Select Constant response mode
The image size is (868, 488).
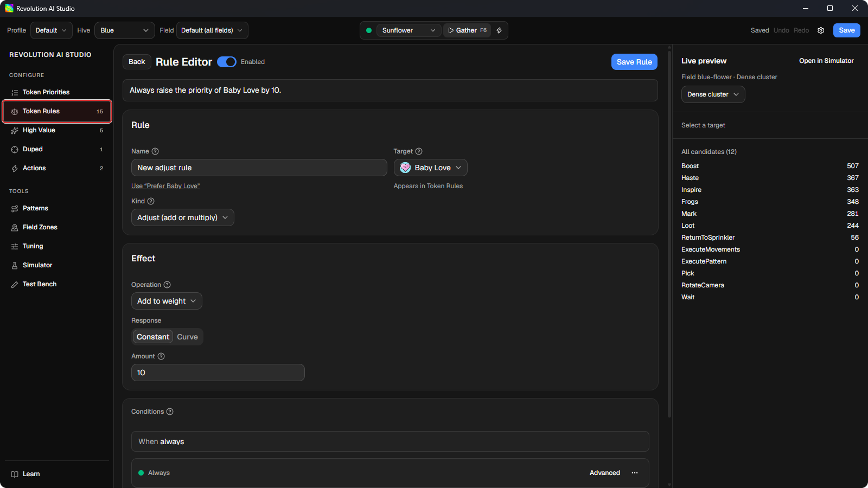[x=153, y=337]
